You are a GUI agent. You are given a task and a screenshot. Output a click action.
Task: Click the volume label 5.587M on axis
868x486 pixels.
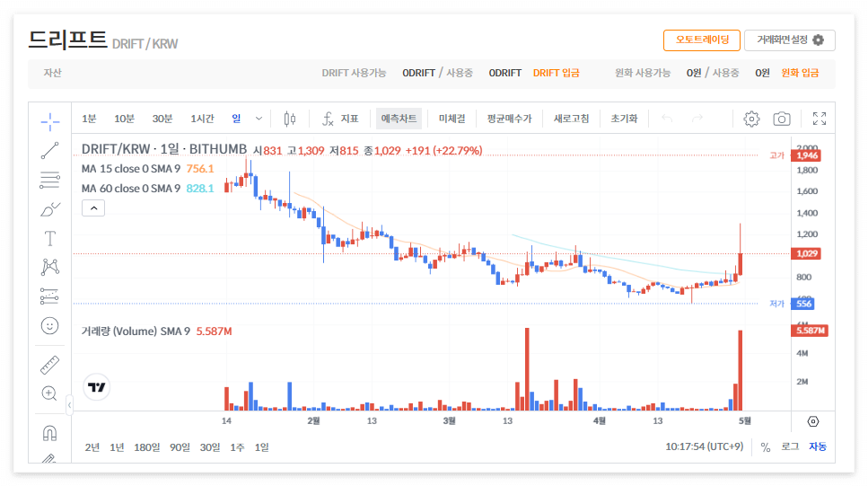(x=810, y=331)
